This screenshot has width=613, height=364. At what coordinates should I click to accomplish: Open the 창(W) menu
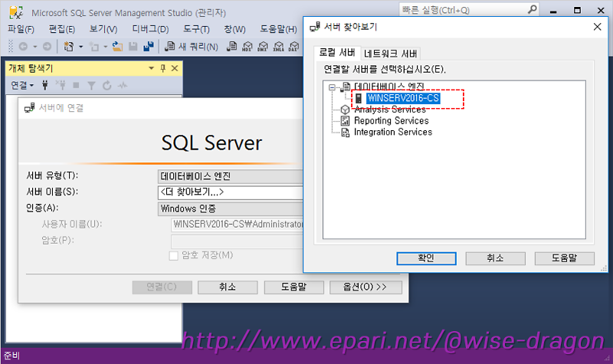pos(234,29)
